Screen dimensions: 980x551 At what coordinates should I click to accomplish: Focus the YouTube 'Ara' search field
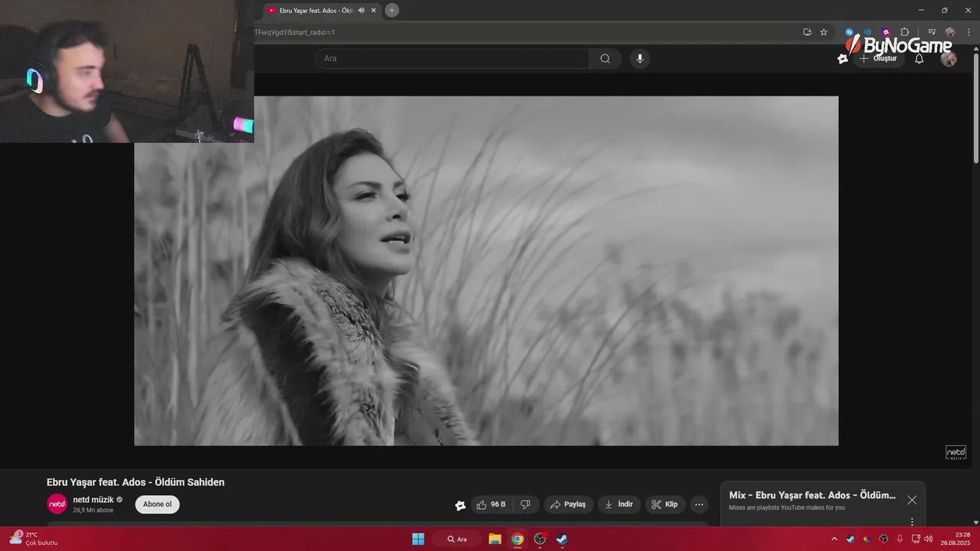[452, 58]
